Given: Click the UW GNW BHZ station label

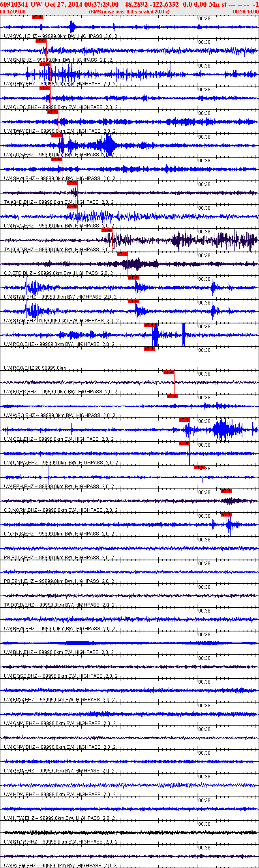Looking at the screenshot, I should (x=59, y=747).
